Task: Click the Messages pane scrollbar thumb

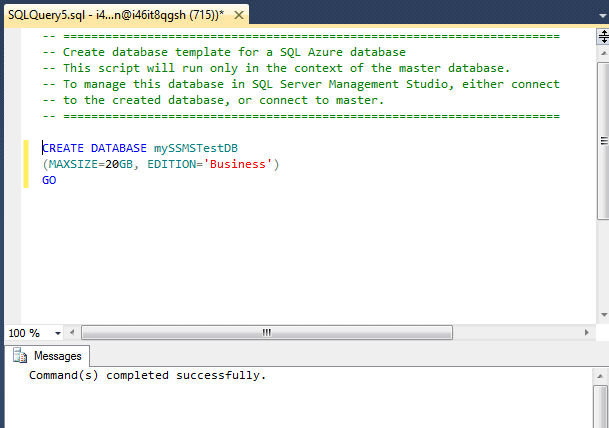Action: pos(600,407)
